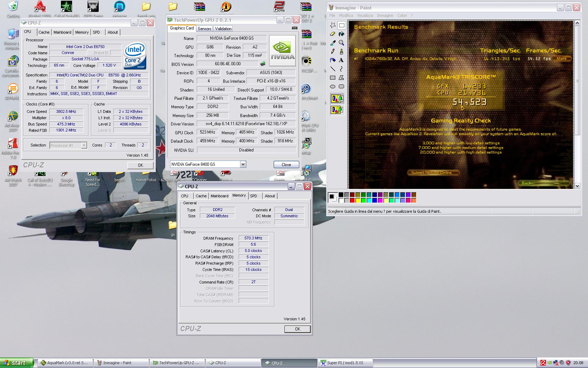Screen dimensions: 588x368
Task: Click the Core Speed value field
Action: [x=66, y=111]
